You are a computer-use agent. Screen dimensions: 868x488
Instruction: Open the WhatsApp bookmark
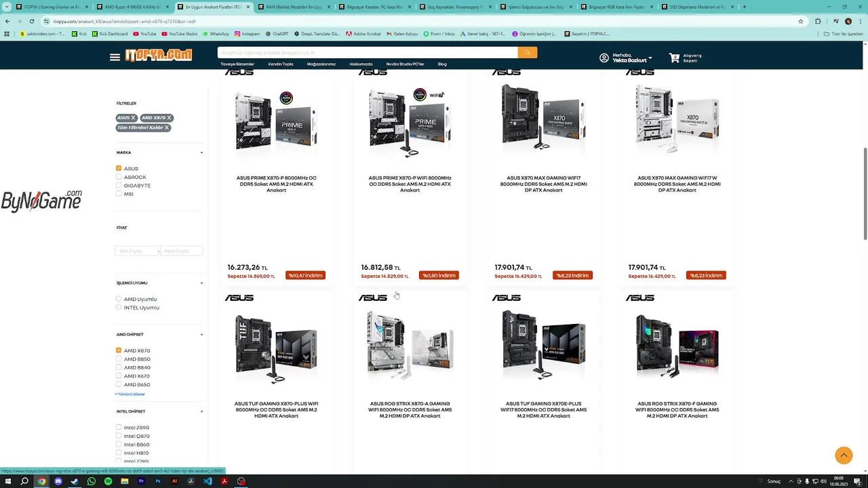215,33
